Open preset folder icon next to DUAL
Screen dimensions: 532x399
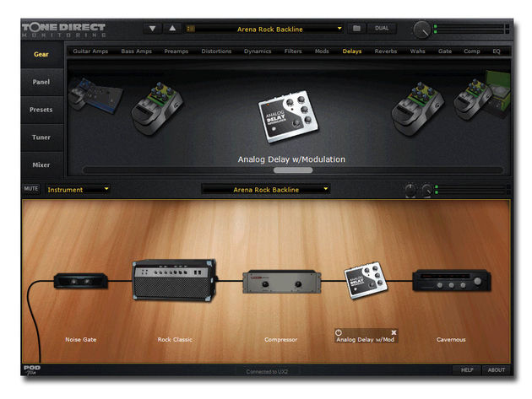pos(356,29)
